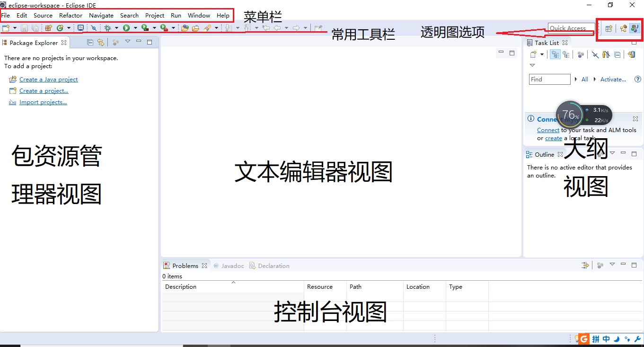
Task: Switch to the Declaration tab
Action: click(269, 266)
